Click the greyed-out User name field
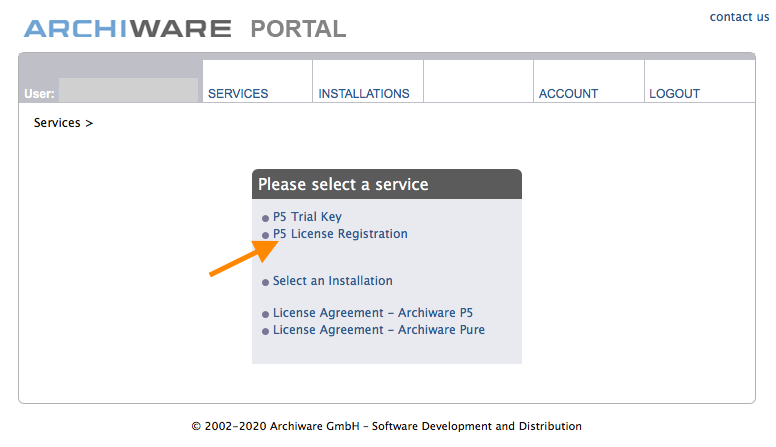 pos(129,90)
